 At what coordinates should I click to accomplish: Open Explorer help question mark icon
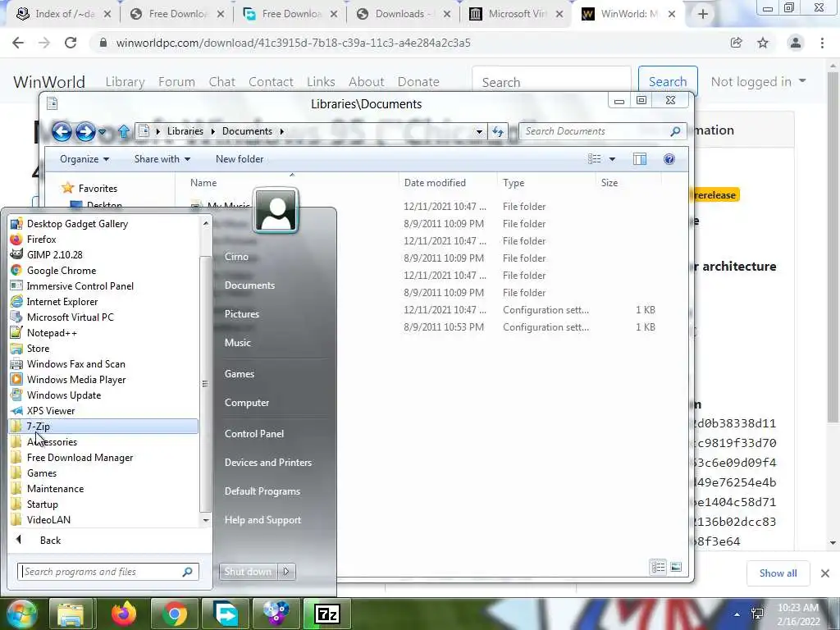point(669,159)
